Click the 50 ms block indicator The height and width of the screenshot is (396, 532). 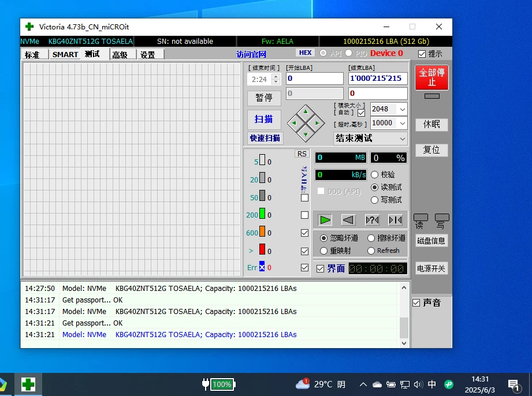point(262,196)
